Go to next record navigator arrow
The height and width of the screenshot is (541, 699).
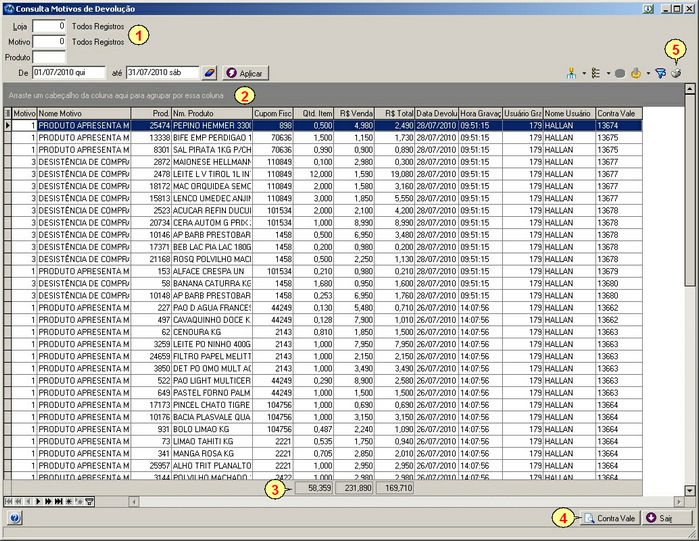pyautogui.click(x=38, y=502)
